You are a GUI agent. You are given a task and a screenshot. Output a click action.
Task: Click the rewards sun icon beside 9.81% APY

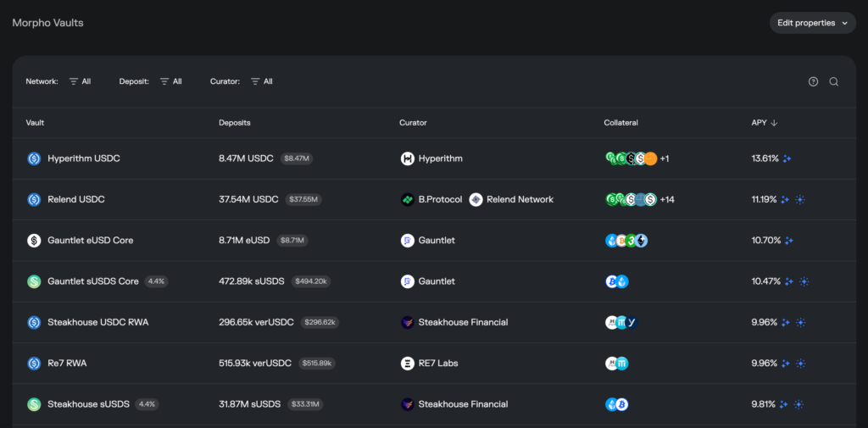(x=798, y=404)
